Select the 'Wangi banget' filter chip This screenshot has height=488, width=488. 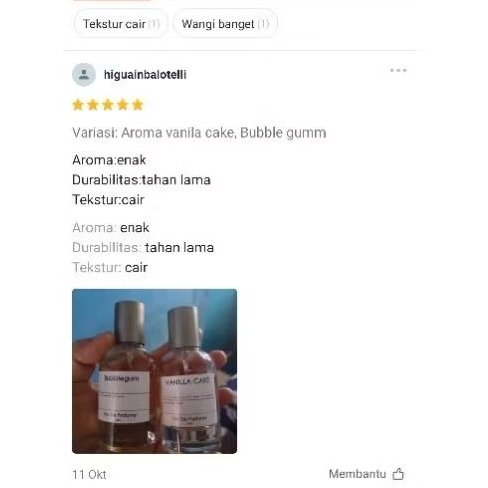pos(225,24)
